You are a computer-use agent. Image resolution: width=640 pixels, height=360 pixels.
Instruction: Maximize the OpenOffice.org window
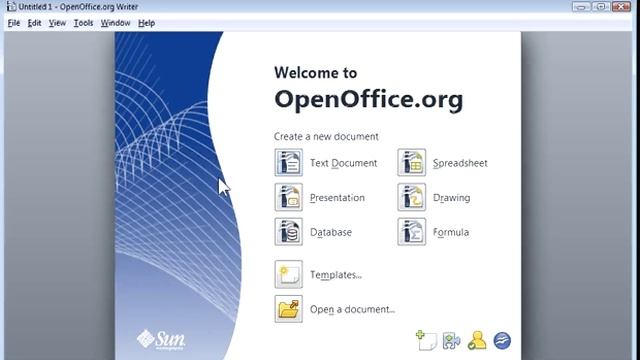601,7
